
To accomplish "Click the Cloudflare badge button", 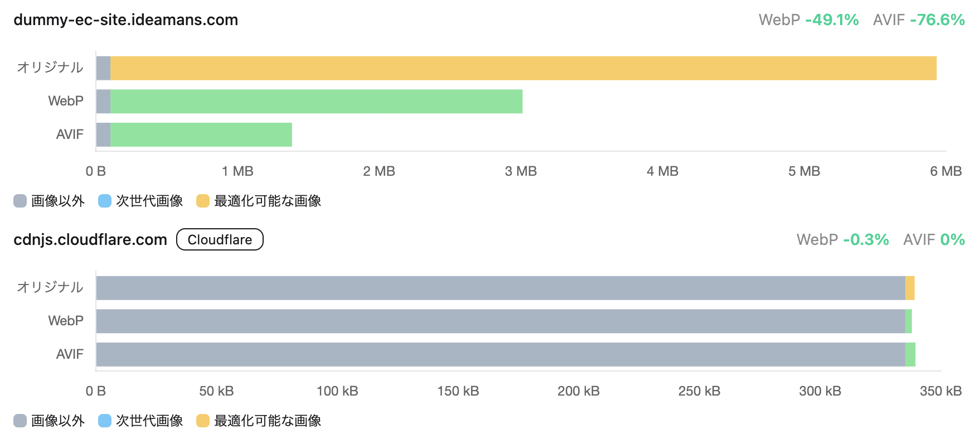I will tap(220, 239).
